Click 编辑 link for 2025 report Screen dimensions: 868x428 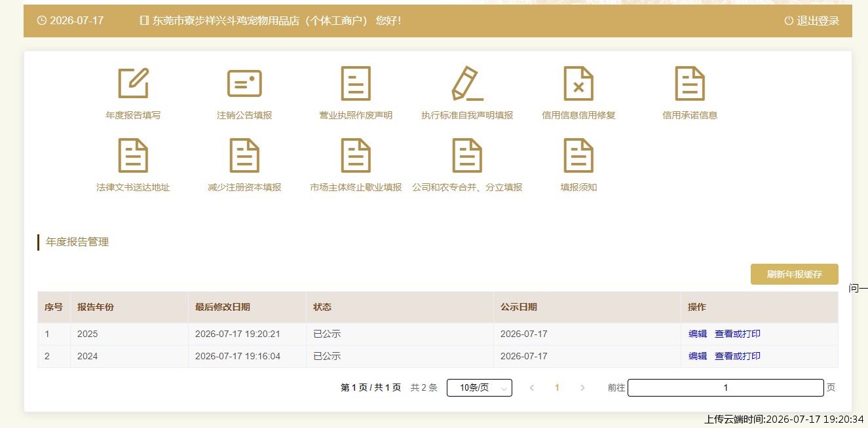(698, 334)
